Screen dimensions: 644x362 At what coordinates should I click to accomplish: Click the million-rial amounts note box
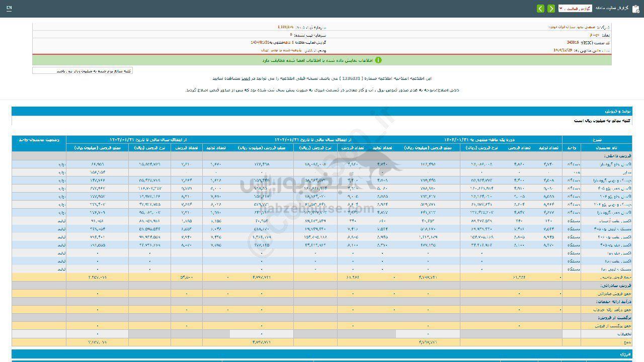coord(83,71)
